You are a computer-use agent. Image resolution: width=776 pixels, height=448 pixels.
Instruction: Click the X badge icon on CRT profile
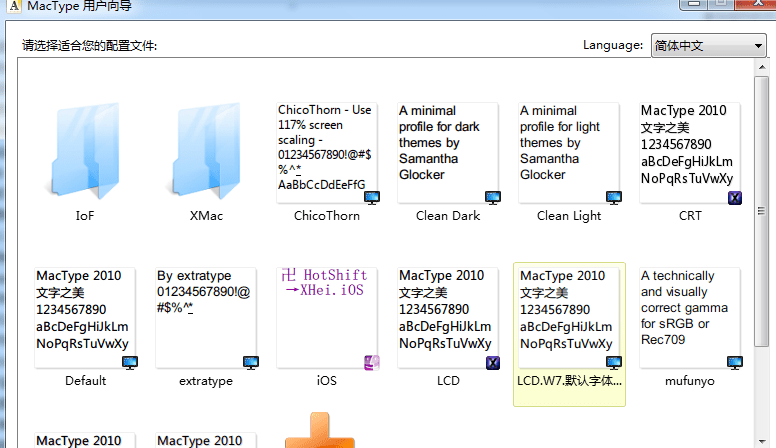coord(735,198)
